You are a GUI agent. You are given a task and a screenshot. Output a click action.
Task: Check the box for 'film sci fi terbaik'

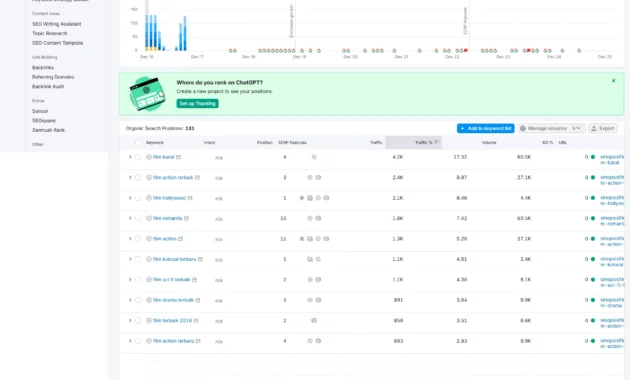pyautogui.click(x=138, y=280)
